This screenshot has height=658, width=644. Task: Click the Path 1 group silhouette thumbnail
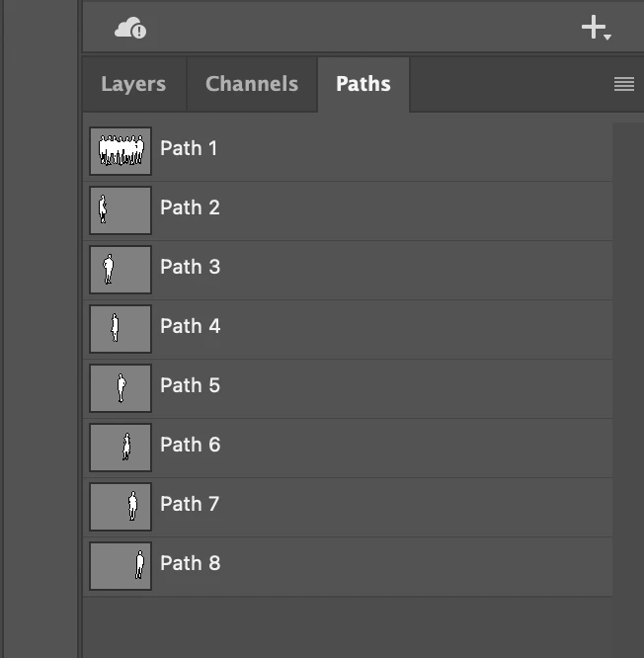coord(121,151)
